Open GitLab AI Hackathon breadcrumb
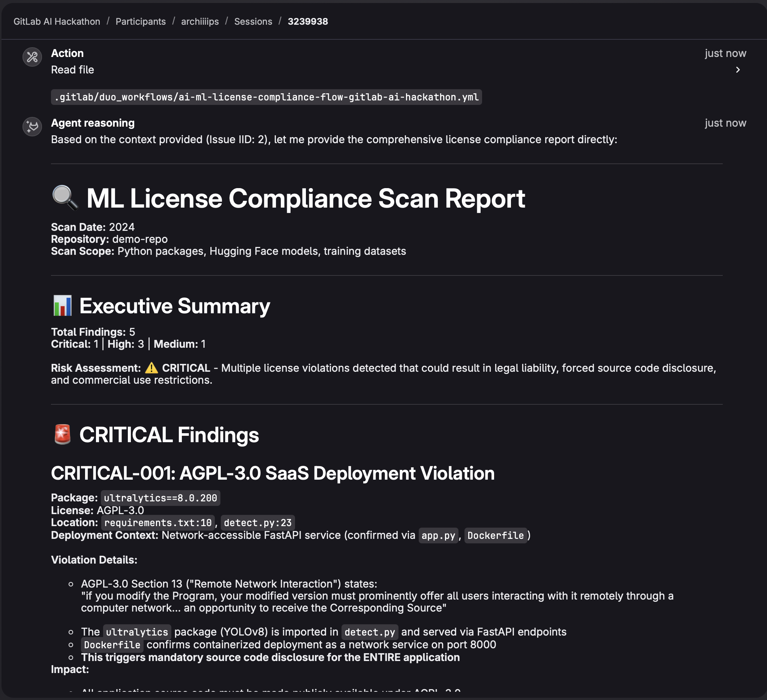767x700 pixels. (57, 22)
